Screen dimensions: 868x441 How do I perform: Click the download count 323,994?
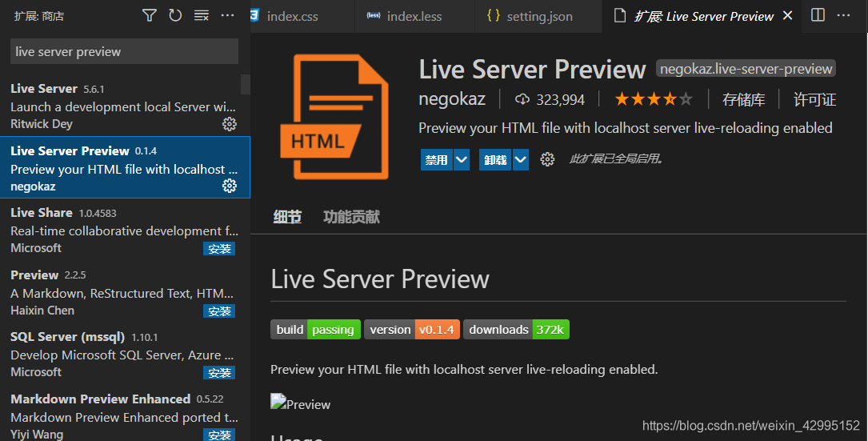(x=550, y=100)
